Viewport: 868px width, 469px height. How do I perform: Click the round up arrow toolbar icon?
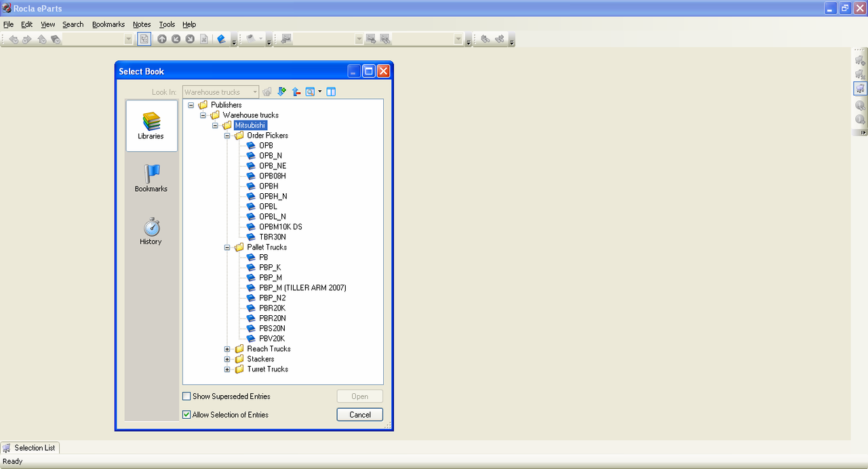pos(162,39)
